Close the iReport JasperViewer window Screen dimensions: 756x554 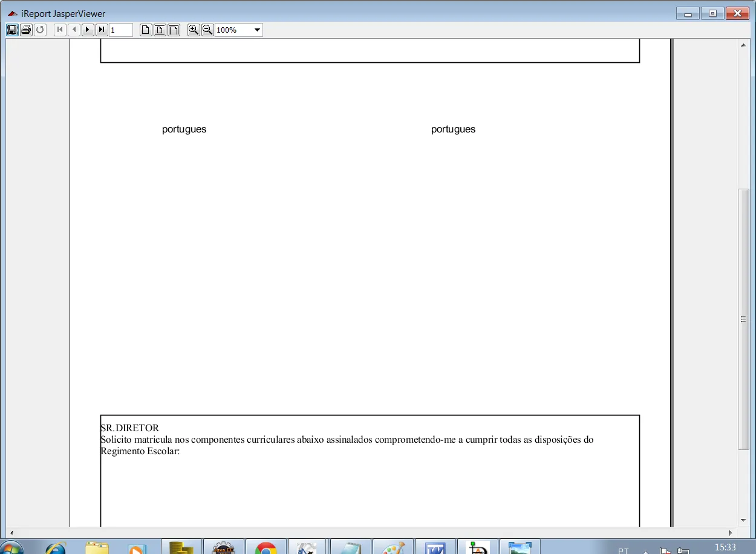tap(737, 13)
